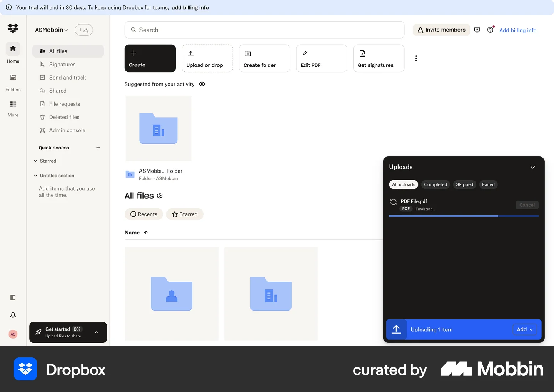Go to the Home icon in left rail
The height and width of the screenshot is (392, 554).
(x=13, y=49)
